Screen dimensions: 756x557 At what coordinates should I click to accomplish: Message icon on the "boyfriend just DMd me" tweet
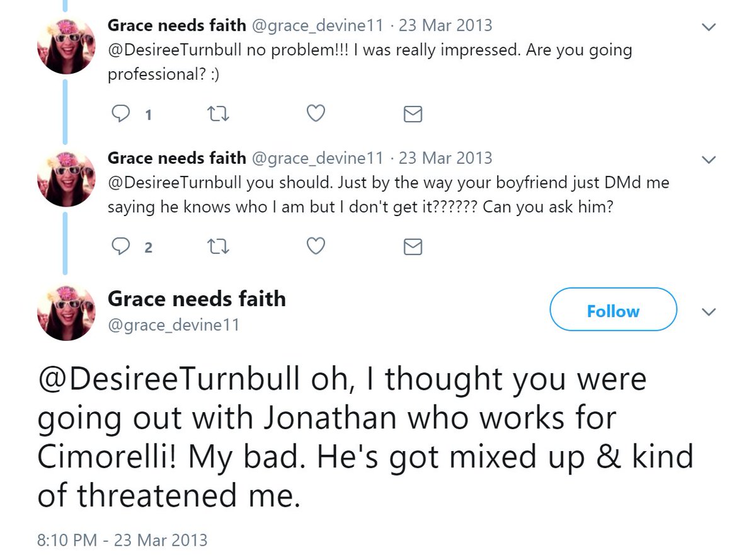click(x=412, y=248)
